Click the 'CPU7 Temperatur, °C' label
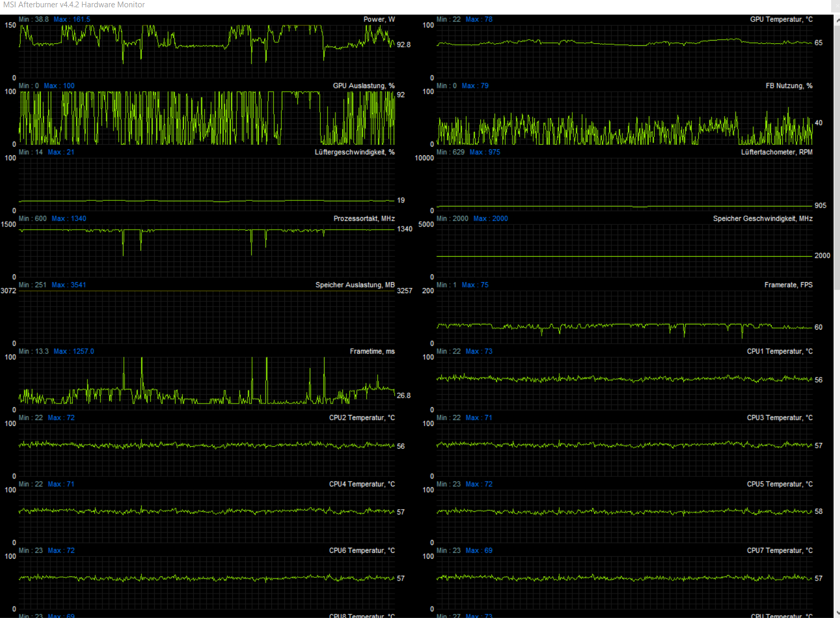The width and height of the screenshot is (840, 618). 780,550
